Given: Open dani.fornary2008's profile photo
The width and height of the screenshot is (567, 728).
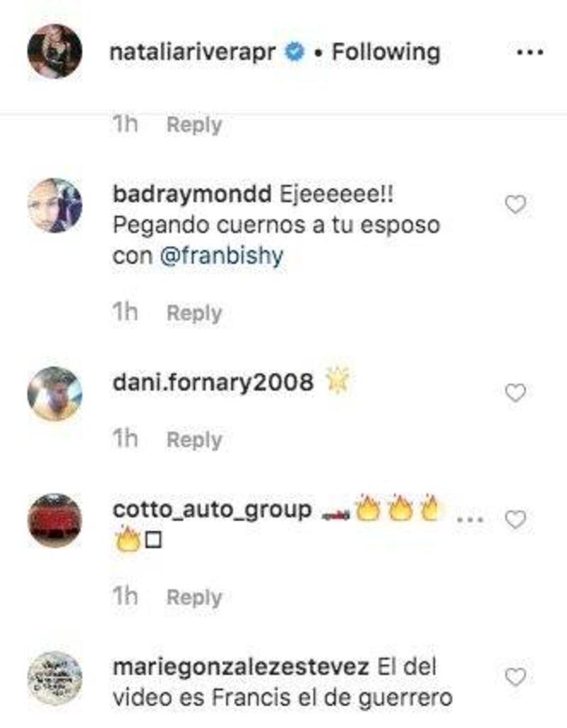Looking at the screenshot, I should 55,393.
